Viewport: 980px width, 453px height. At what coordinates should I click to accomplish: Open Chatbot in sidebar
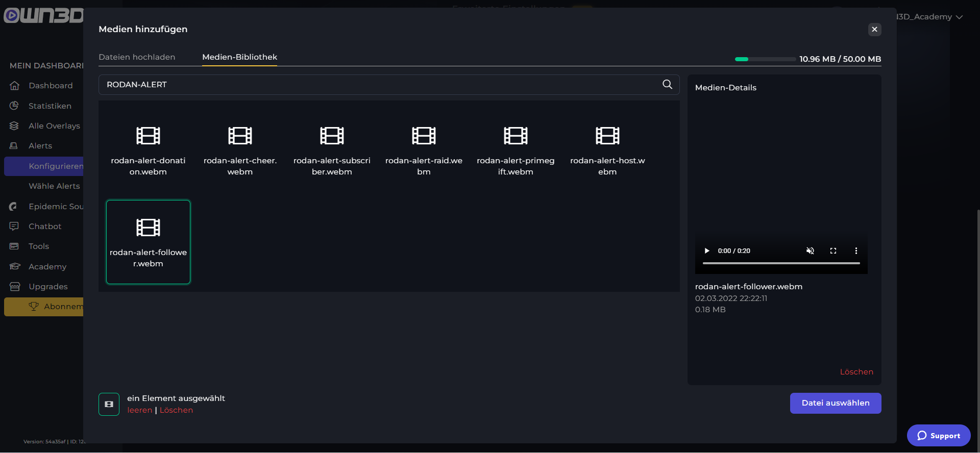pyautogui.click(x=45, y=226)
